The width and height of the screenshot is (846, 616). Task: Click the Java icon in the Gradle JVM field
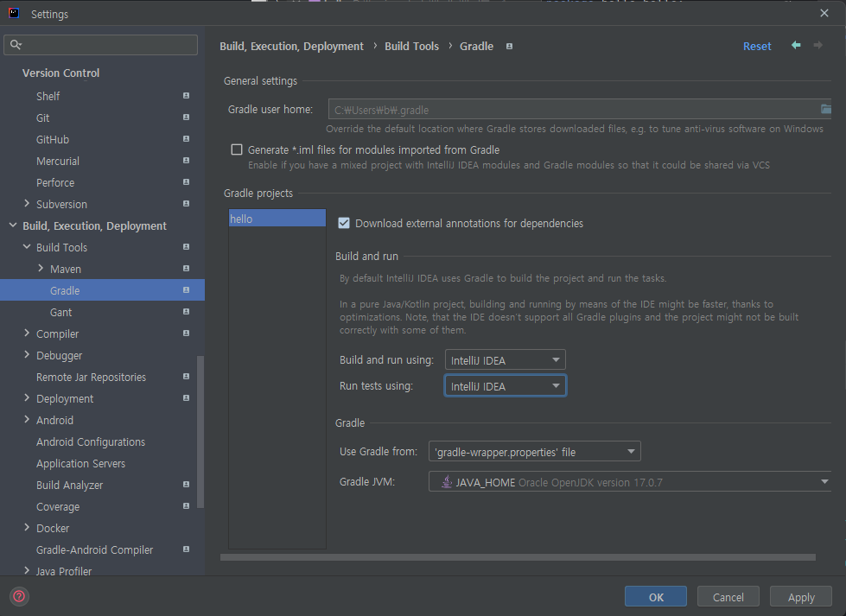point(446,482)
